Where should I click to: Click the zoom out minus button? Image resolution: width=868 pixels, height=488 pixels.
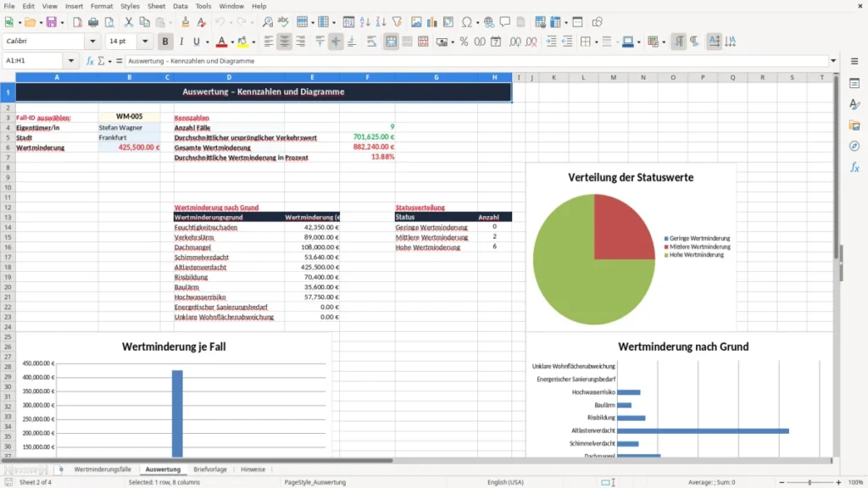[782, 482]
